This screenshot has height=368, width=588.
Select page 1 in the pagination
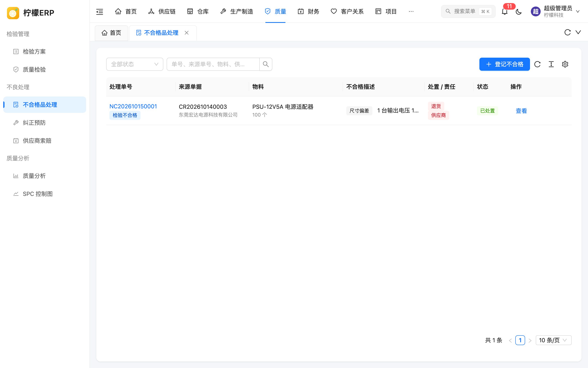520,340
